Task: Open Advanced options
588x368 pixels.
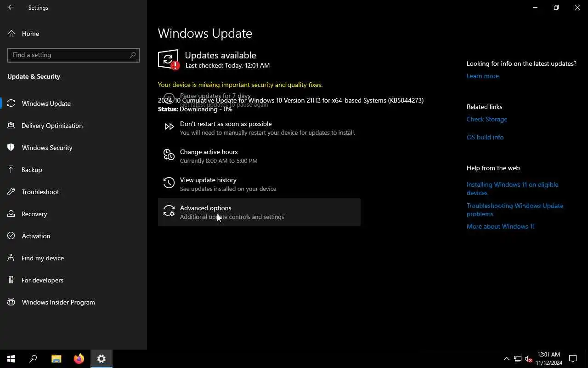Action: pos(259,212)
